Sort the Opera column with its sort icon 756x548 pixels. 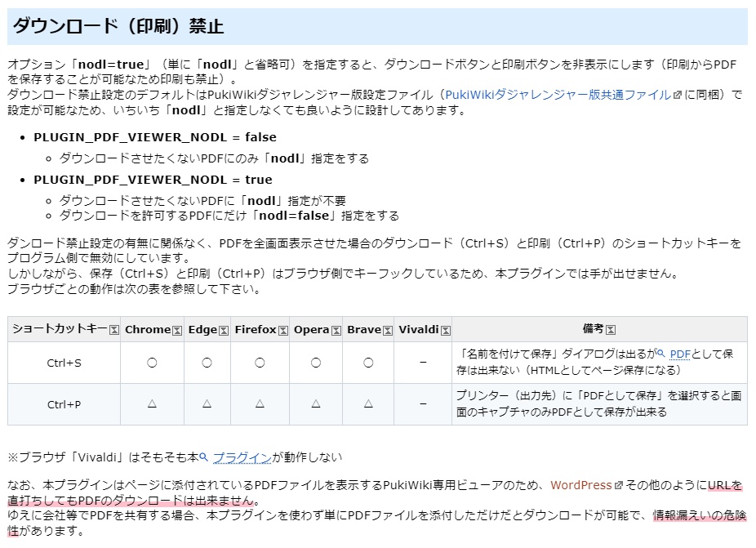(x=335, y=329)
